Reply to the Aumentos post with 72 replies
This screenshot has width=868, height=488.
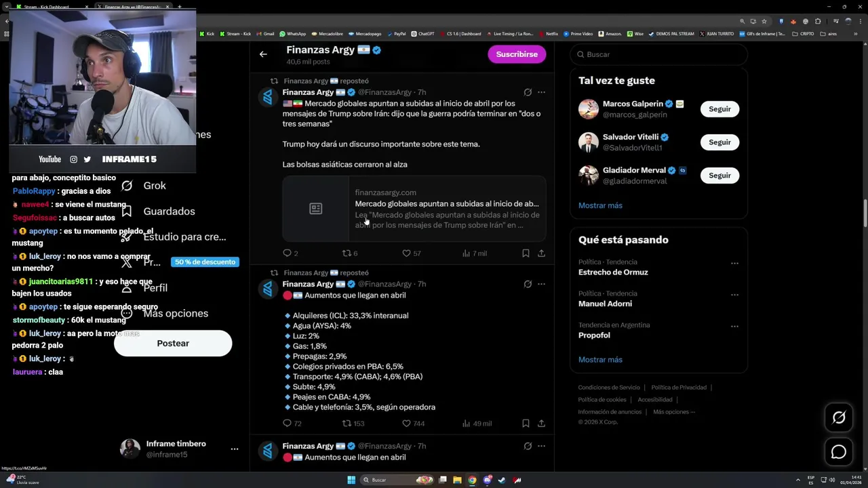[x=292, y=424]
